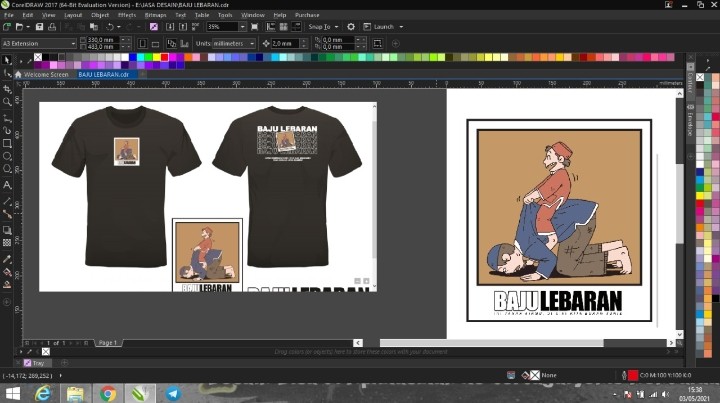This screenshot has height=403, width=720.
Task: Expand the Launch dropdown
Action: (401, 27)
